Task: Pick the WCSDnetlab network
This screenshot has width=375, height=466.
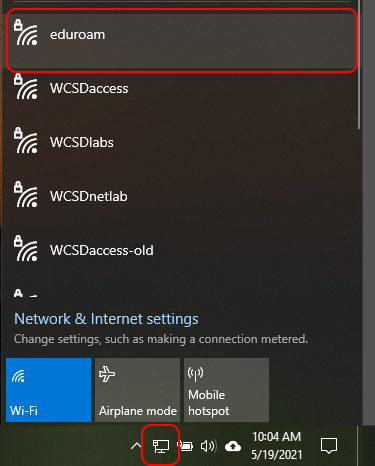Action: tap(182, 197)
